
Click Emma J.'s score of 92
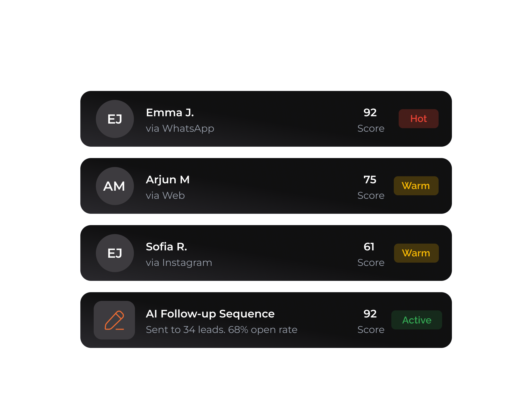(x=370, y=112)
